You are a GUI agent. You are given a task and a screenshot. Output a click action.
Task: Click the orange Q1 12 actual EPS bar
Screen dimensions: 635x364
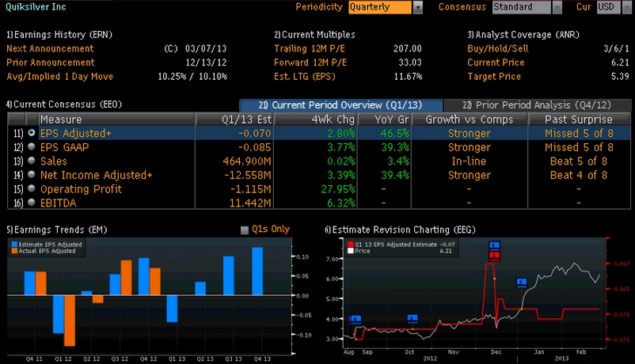click(70, 320)
